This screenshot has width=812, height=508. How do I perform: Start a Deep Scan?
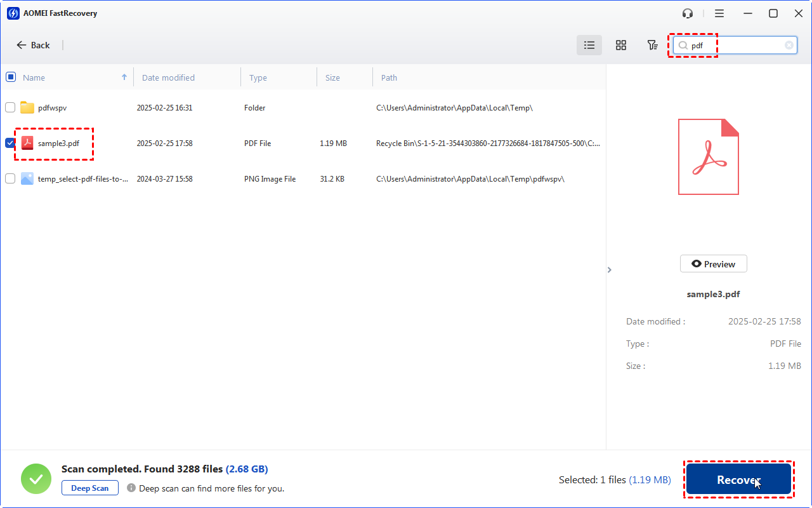[x=90, y=488]
